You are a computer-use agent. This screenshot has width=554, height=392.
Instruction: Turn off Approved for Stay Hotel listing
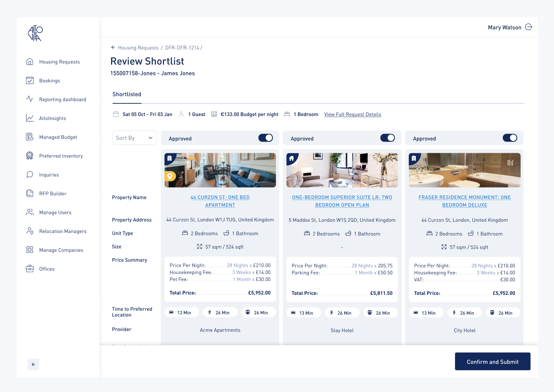coord(388,138)
